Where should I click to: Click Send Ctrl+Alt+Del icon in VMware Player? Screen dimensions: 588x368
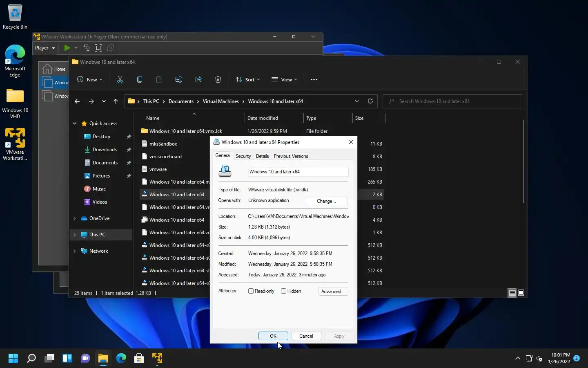pyautogui.click(x=86, y=48)
